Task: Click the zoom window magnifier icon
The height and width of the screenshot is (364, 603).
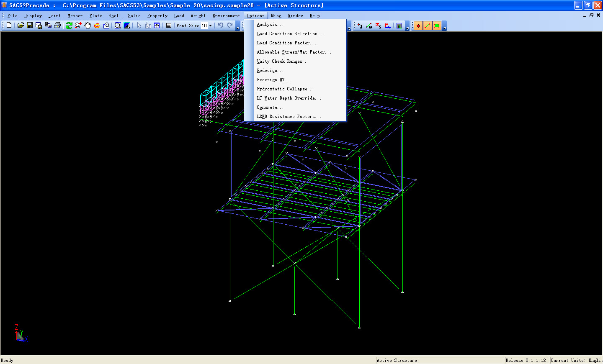Action: pos(118,26)
